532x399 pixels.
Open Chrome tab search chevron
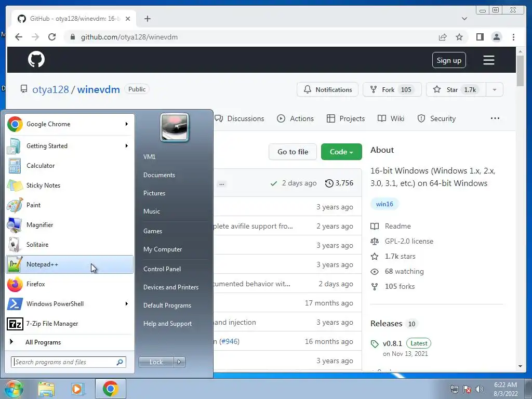(464, 19)
